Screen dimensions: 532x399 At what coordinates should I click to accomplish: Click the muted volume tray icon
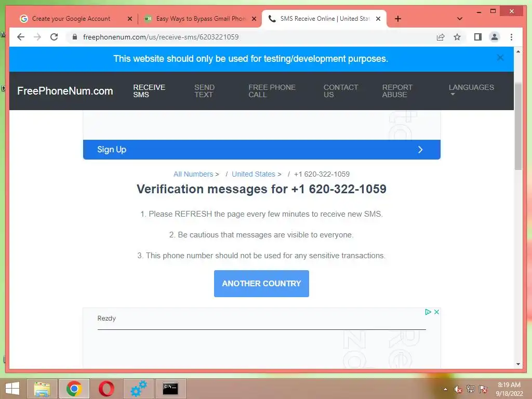click(458, 389)
